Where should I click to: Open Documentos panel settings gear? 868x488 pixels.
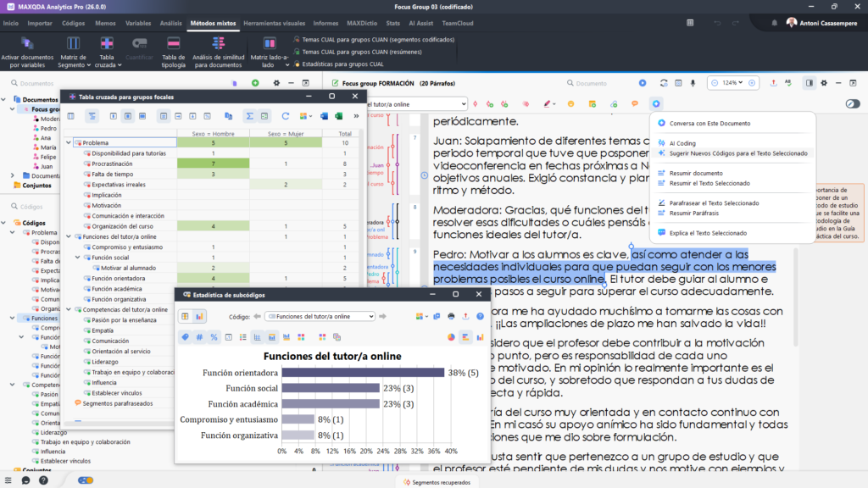tap(276, 83)
